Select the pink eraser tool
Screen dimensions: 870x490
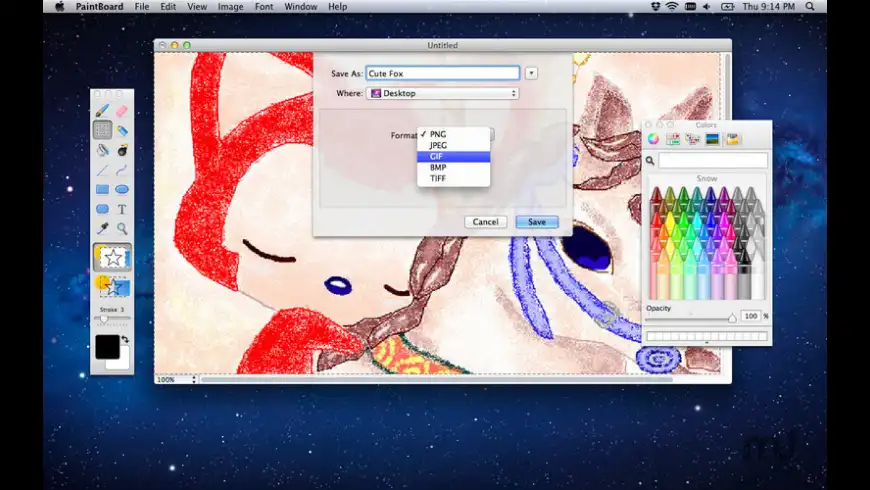(122, 110)
